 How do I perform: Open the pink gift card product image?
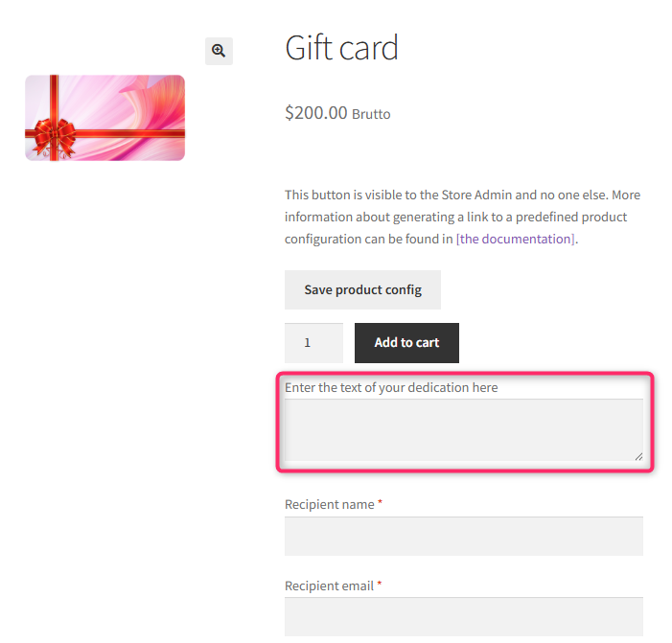(x=105, y=118)
